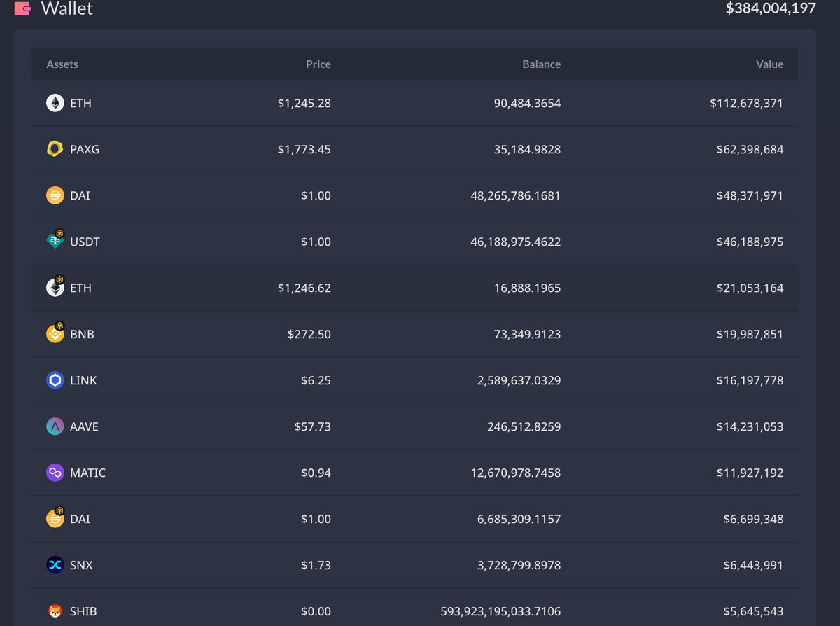
Task: Click the MATIC asset name
Action: coord(87,473)
